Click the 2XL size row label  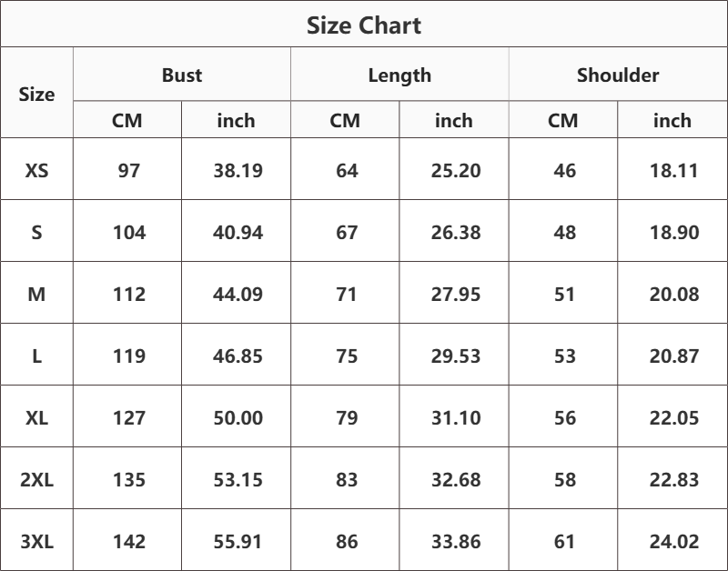click(36, 479)
